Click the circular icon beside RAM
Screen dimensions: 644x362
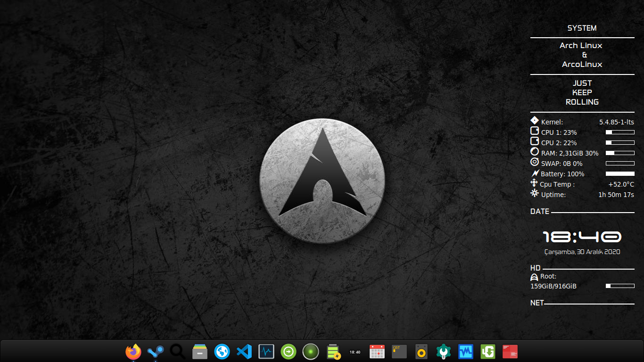[535, 152]
